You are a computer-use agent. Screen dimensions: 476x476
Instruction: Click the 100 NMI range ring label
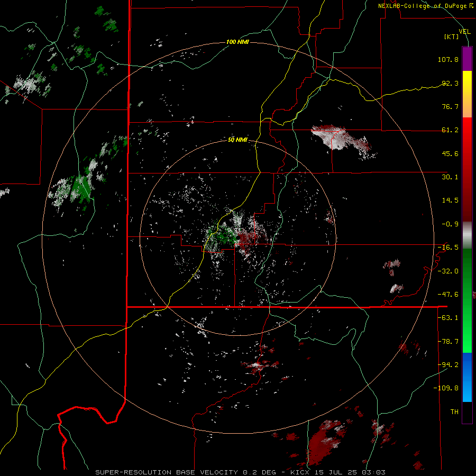coord(237,42)
